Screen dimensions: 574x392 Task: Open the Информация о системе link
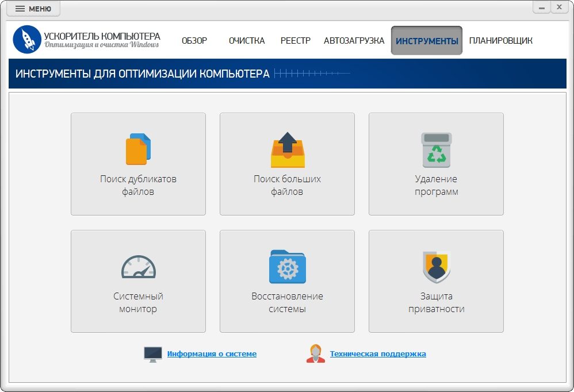(x=212, y=354)
